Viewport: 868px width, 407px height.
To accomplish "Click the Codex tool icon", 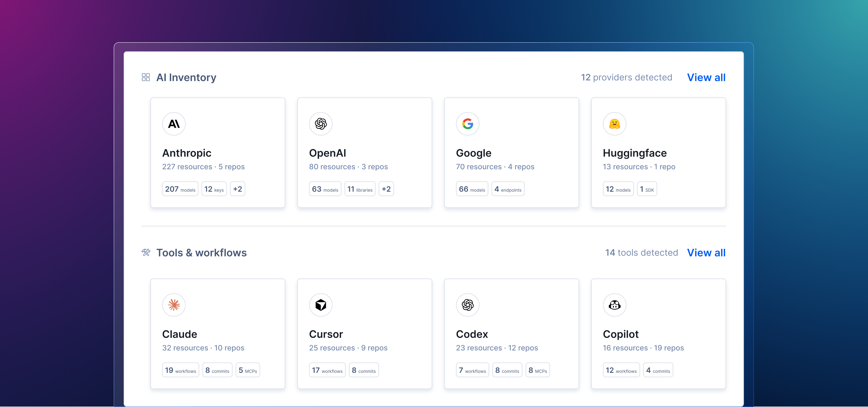I will coord(468,305).
